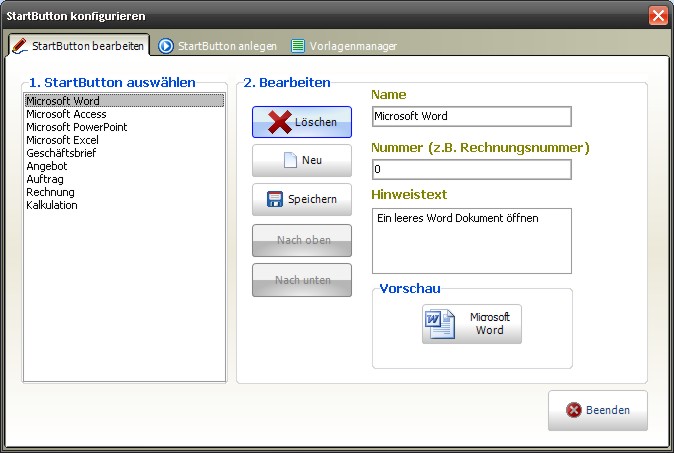Select Microsoft Access in the list
This screenshot has height=453, width=674.
tap(124, 114)
